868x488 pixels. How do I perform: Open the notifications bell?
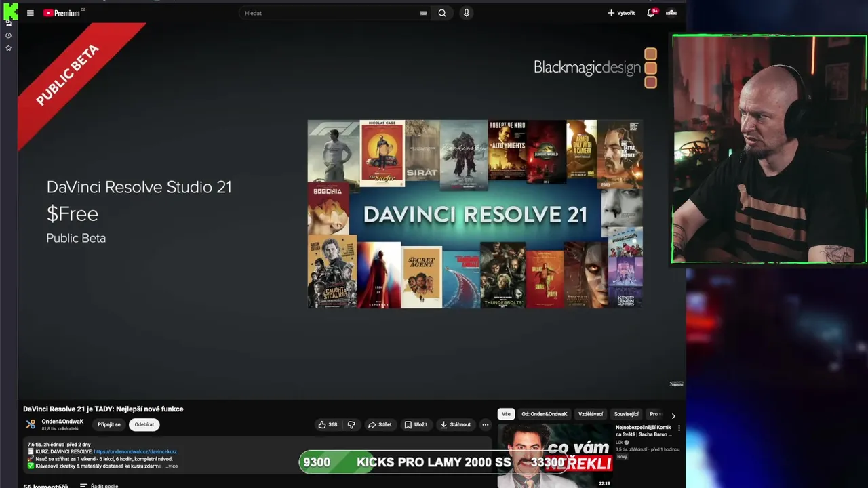coord(651,13)
